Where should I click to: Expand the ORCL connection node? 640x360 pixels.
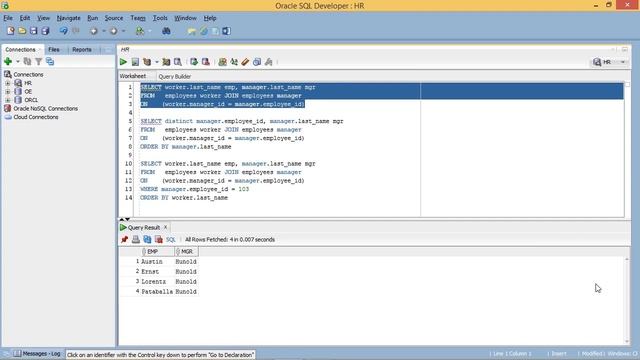coord(7,100)
